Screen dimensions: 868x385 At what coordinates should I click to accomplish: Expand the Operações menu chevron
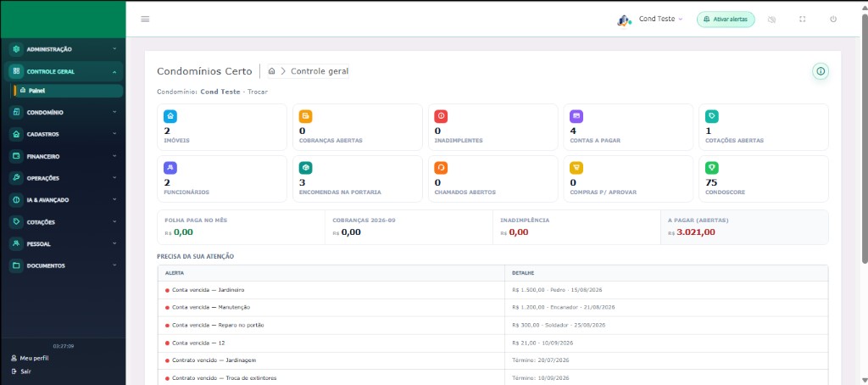[x=114, y=177]
